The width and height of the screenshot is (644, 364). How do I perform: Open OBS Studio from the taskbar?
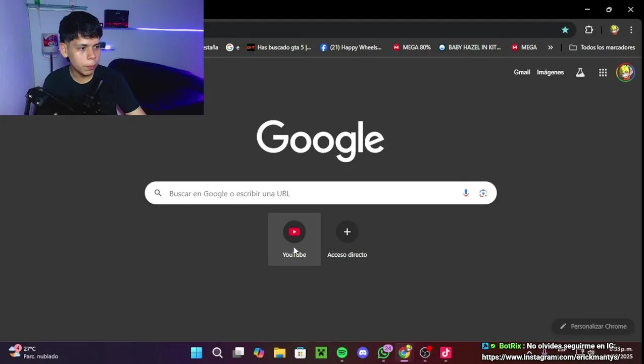tap(425, 352)
